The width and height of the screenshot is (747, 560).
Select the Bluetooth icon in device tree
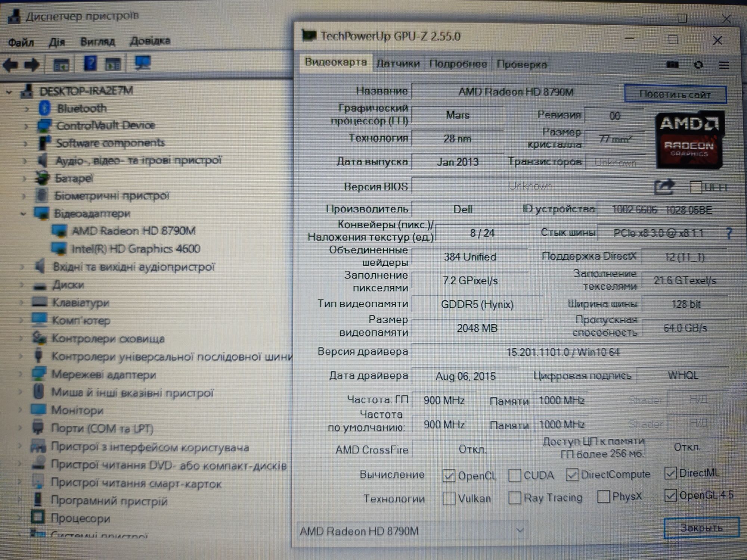click(x=44, y=108)
